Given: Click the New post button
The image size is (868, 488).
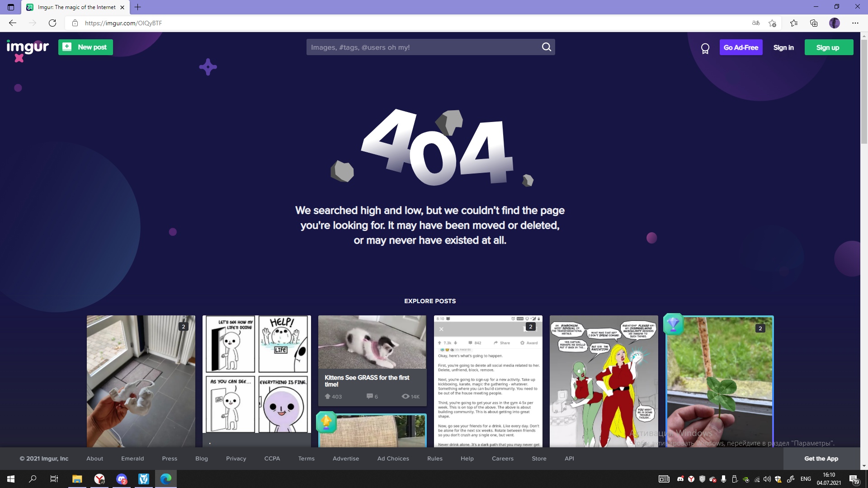Looking at the screenshot, I should [85, 47].
